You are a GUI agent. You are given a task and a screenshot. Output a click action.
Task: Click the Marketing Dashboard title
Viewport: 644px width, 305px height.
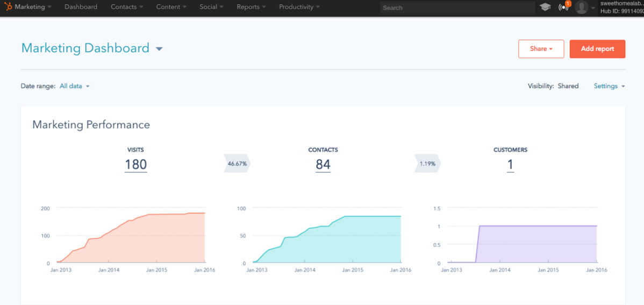click(85, 48)
